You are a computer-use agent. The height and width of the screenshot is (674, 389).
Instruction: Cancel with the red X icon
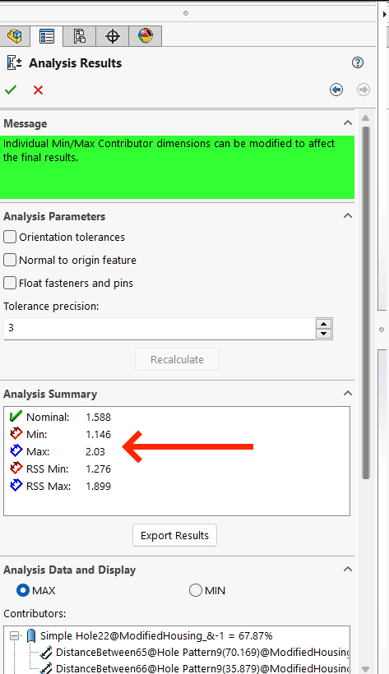point(38,90)
